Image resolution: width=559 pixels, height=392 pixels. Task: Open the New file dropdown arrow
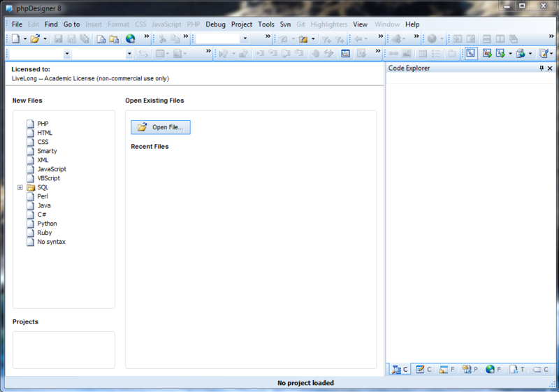pyautogui.click(x=25, y=39)
